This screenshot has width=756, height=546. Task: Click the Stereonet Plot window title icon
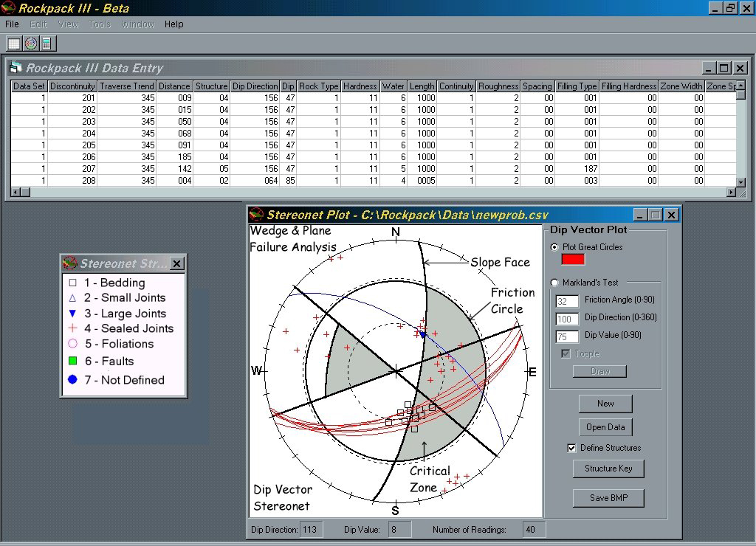coord(256,215)
